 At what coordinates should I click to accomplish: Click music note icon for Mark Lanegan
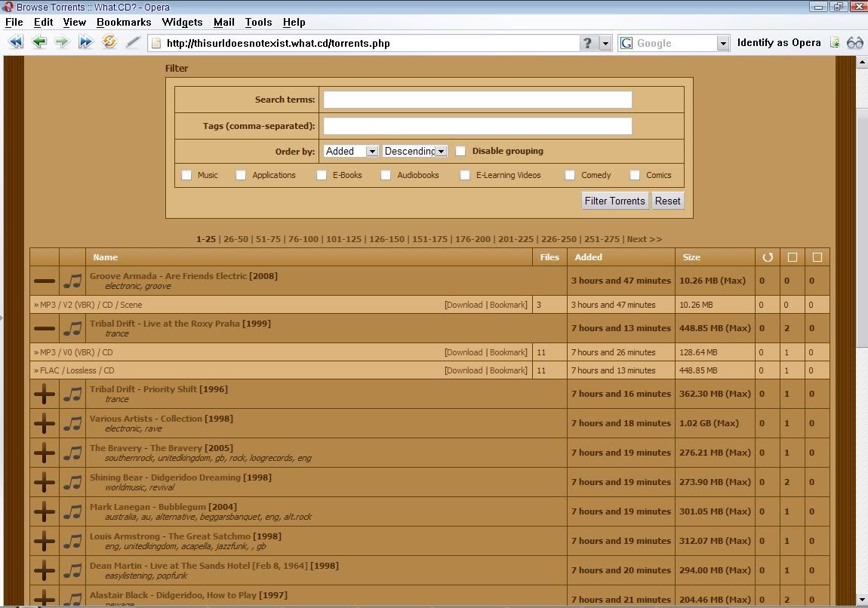point(72,511)
